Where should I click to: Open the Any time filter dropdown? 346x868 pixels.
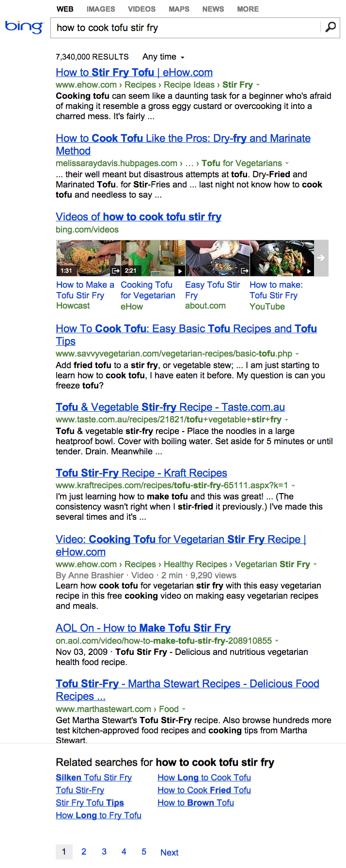tap(163, 57)
